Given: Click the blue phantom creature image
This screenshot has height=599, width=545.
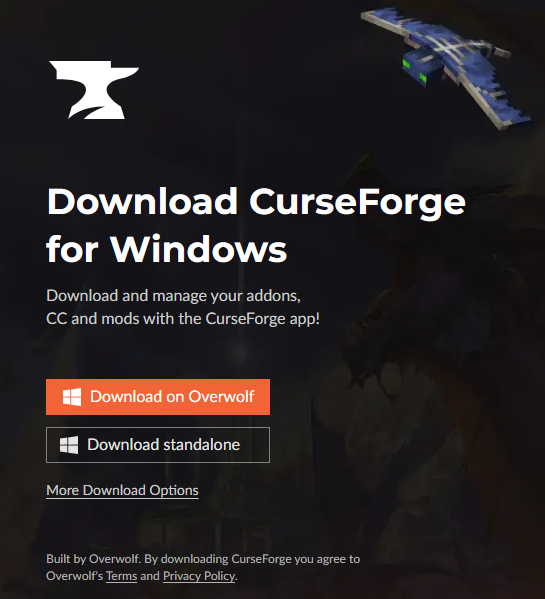Looking at the screenshot, I should coord(446,67).
